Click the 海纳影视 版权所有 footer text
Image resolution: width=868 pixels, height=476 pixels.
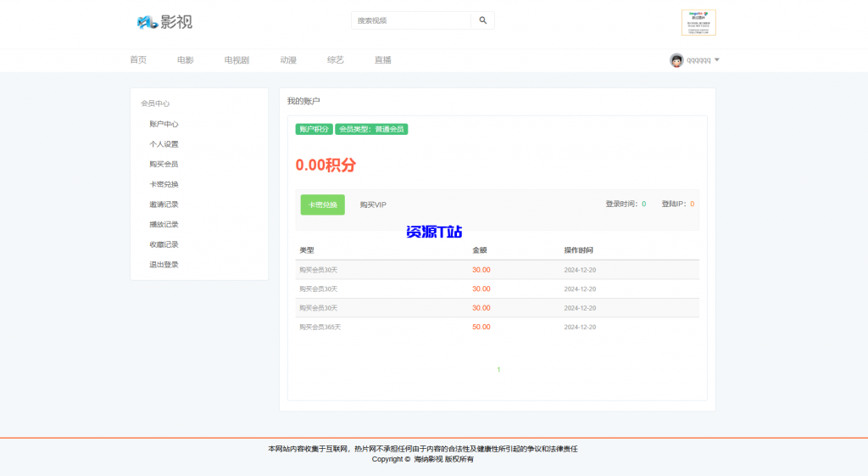tap(444, 459)
